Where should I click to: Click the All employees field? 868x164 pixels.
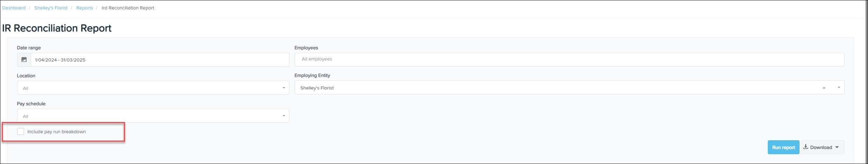569,59
